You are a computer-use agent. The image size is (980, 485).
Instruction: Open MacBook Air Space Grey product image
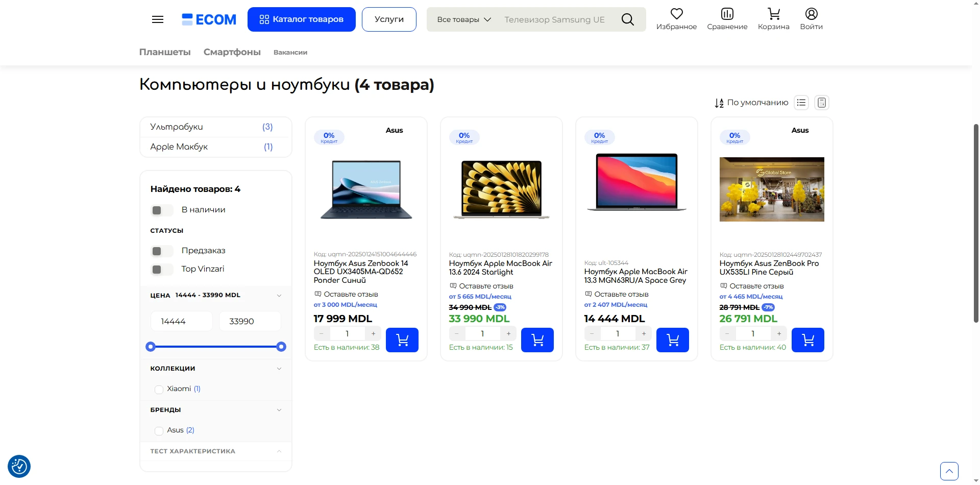pyautogui.click(x=636, y=182)
